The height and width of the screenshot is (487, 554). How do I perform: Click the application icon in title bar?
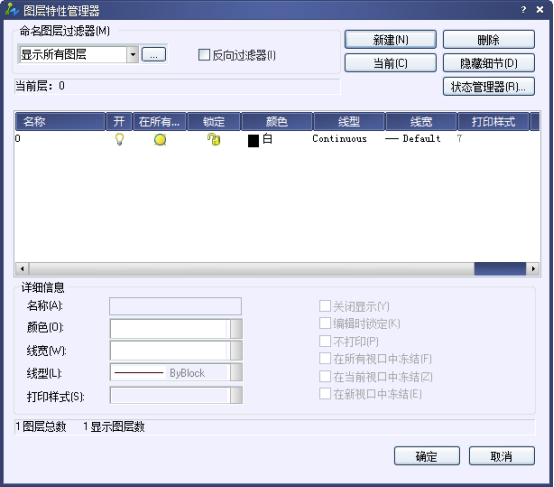click(x=11, y=10)
